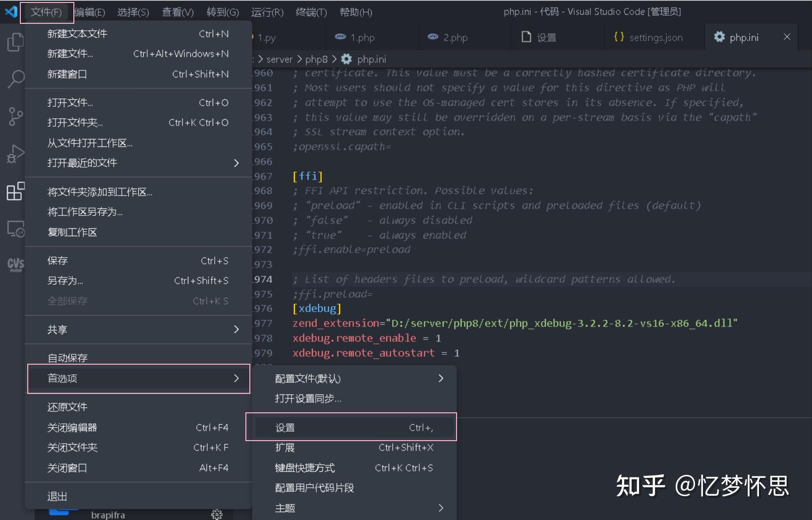Expand the 主题 submenu
Screen dimensions: 812x520
pos(285,508)
